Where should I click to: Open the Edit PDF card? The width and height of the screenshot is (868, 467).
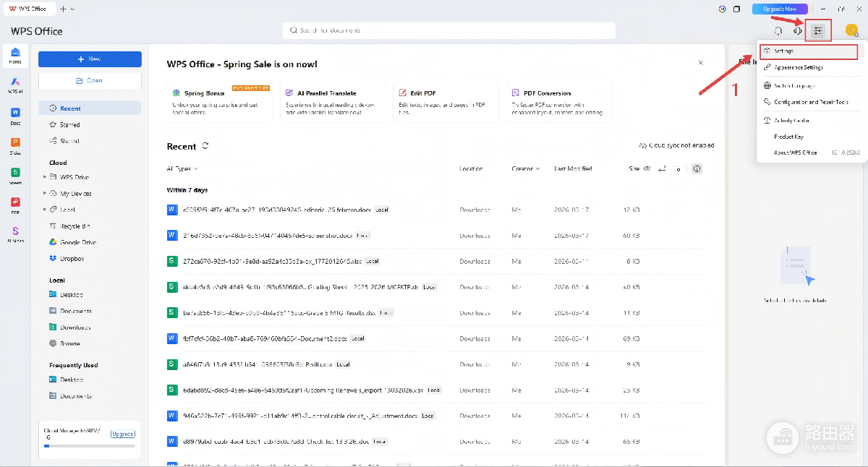[x=446, y=102]
